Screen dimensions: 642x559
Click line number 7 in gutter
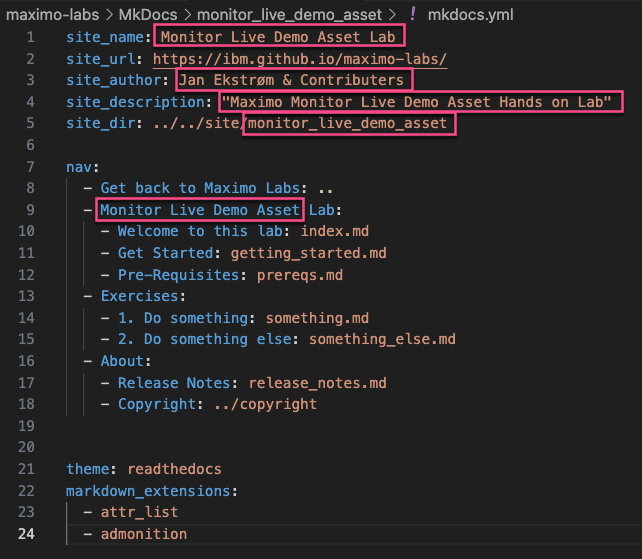pos(30,167)
